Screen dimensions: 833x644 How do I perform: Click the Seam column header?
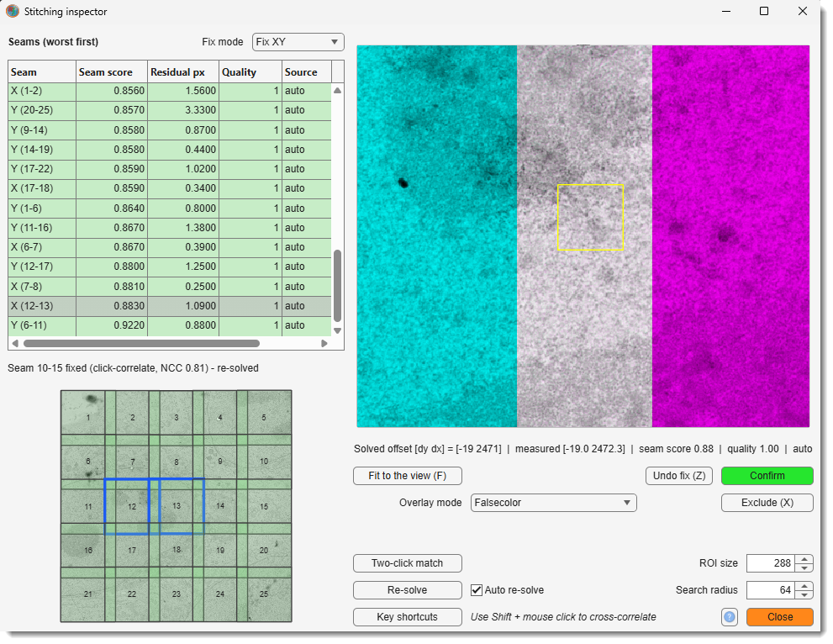42,72
